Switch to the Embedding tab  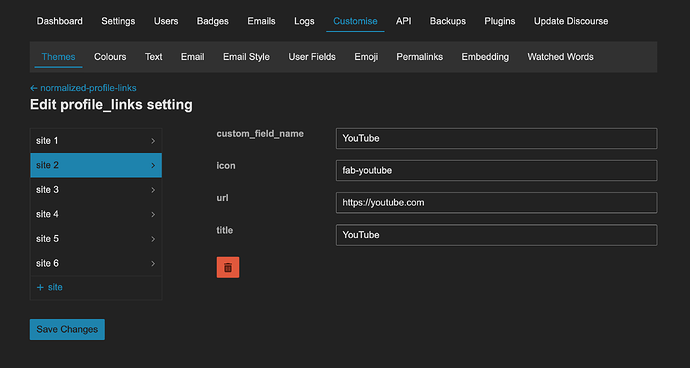coord(485,57)
